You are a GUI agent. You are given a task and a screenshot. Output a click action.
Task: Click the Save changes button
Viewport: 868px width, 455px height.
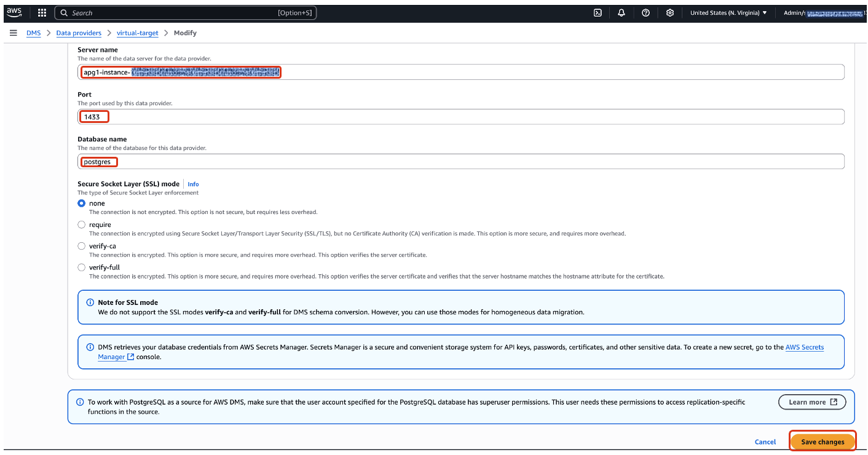coord(823,441)
